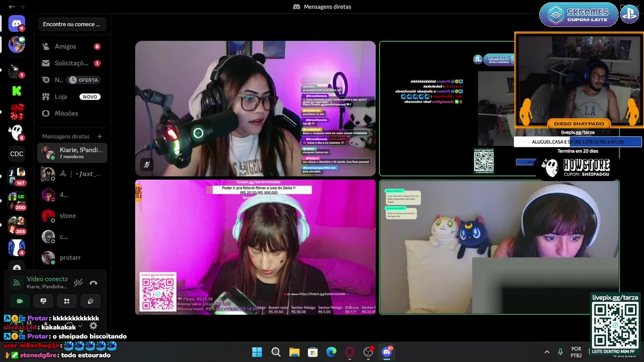
Task: Open the soundboard button
Action: coord(91,301)
